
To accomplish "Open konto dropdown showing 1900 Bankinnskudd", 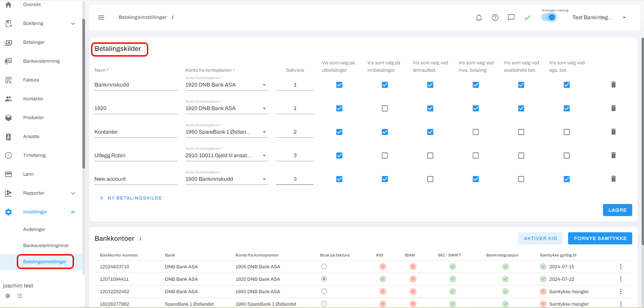I will tap(227, 179).
